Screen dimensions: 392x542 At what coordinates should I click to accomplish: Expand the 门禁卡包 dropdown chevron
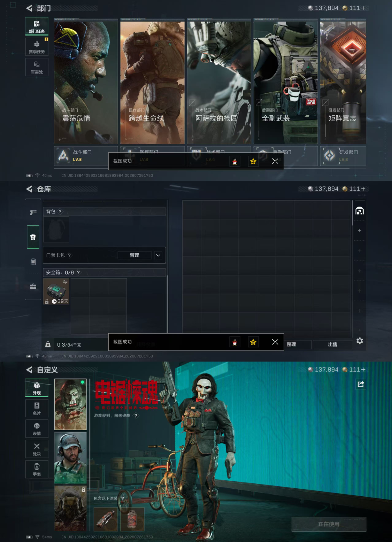click(x=158, y=255)
